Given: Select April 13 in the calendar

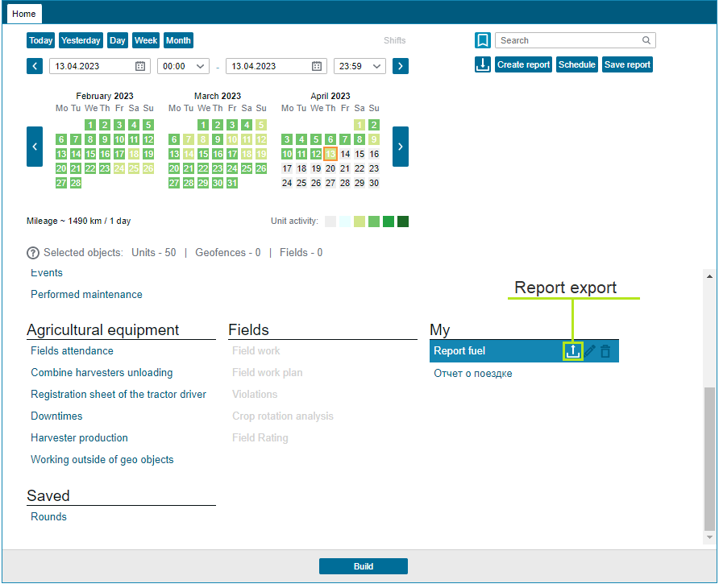Looking at the screenshot, I should coord(330,154).
